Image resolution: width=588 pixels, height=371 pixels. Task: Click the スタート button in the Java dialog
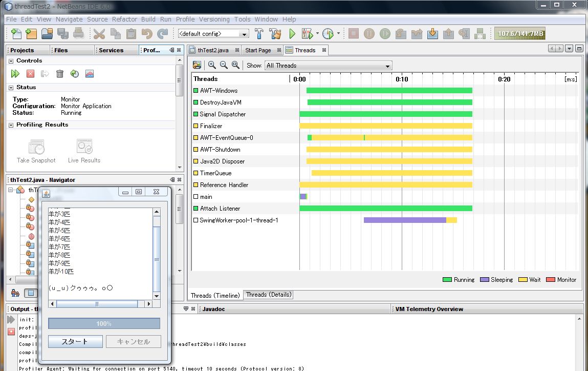(x=75, y=341)
